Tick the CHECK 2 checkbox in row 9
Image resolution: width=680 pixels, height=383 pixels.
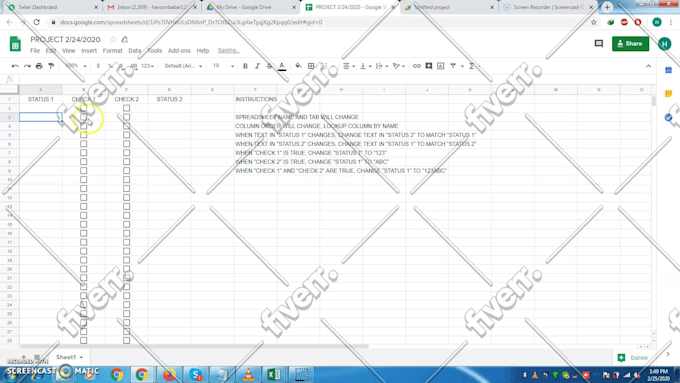pyautogui.click(x=126, y=170)
